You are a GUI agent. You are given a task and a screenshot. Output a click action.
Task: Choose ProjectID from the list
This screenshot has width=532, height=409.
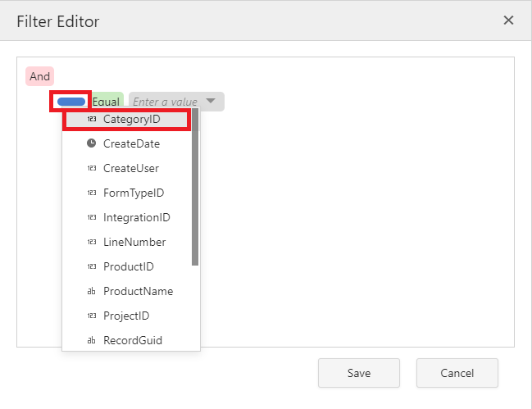126,316
